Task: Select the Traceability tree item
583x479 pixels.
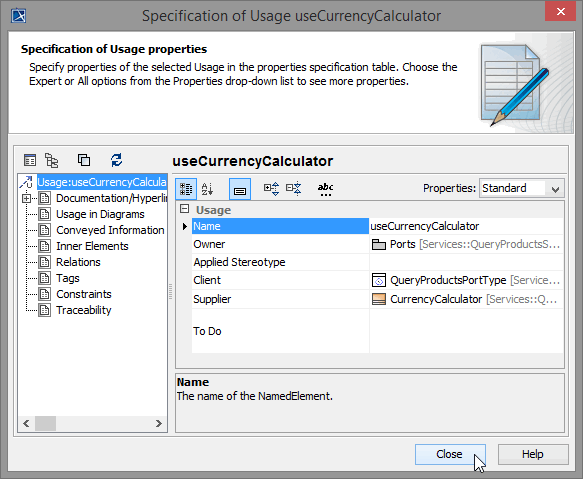Action: 84,310
